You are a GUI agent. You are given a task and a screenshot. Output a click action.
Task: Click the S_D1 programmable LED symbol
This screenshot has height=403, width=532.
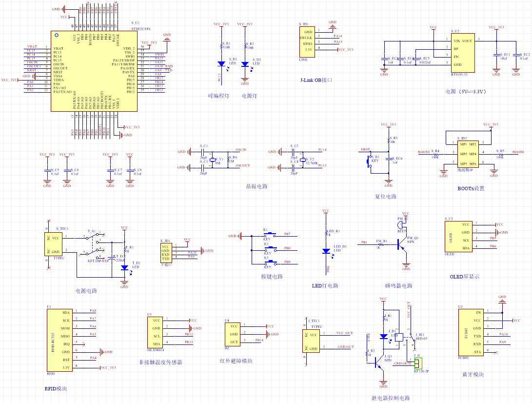point(221,63)
